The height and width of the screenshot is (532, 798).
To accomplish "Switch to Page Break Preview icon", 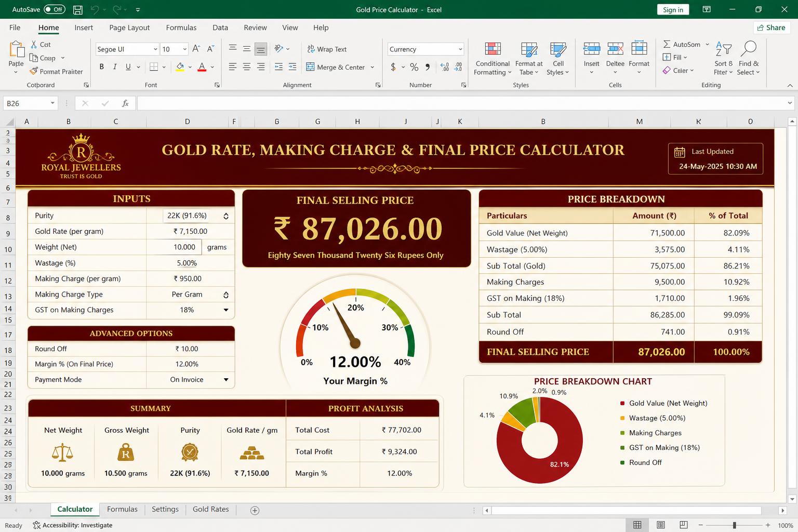I will click(x=684, y=525).
